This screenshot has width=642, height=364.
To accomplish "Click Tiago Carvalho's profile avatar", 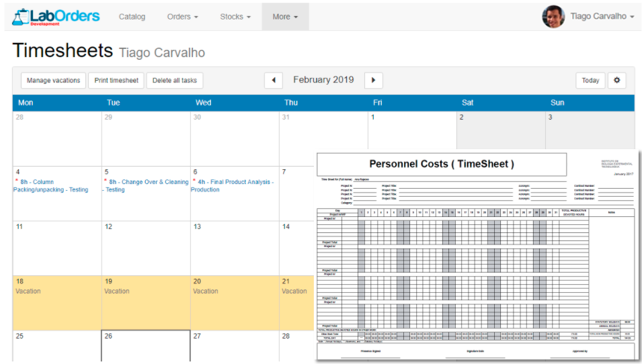I will (553, 17).
